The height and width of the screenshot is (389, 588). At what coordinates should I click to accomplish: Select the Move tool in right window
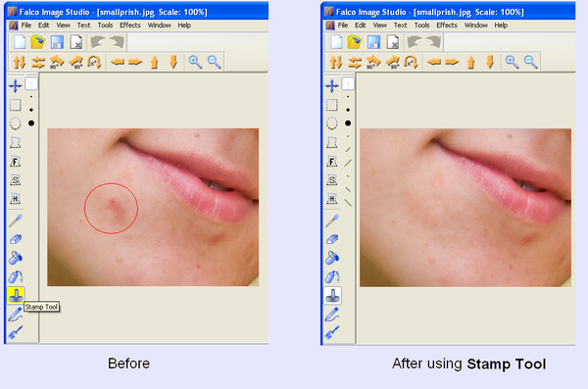[332, 86]
